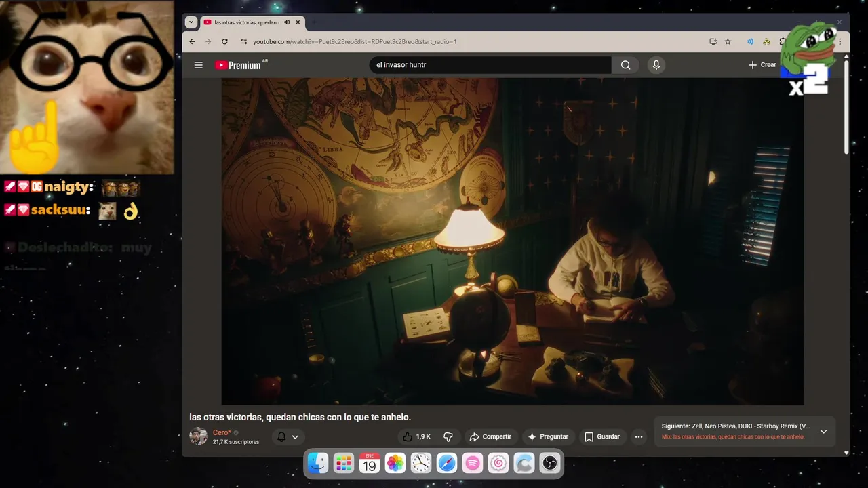Click the scrollbar down arrow
This screenshot has width=868, height=488.
point(846,452)
